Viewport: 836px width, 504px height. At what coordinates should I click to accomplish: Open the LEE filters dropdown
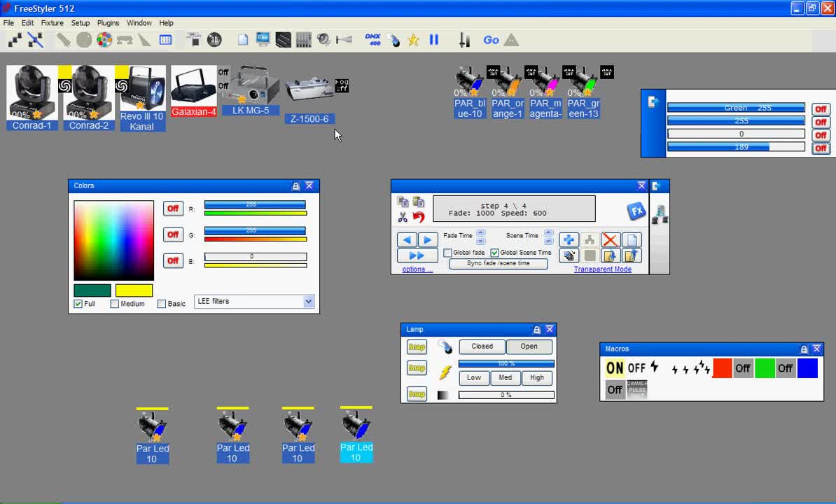click(x=307, y=301)
